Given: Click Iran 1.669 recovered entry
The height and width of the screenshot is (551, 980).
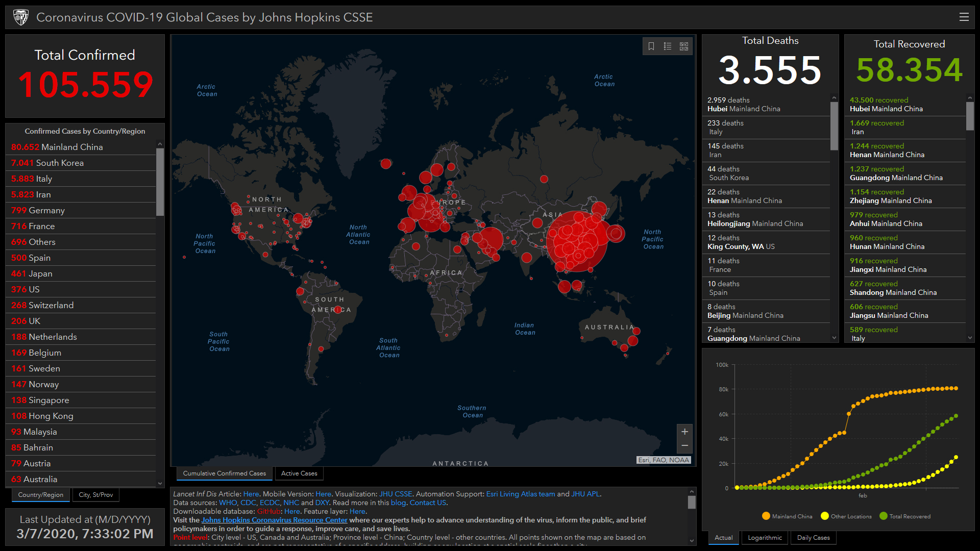Looking at the screenshot, I should coord(905,128).
